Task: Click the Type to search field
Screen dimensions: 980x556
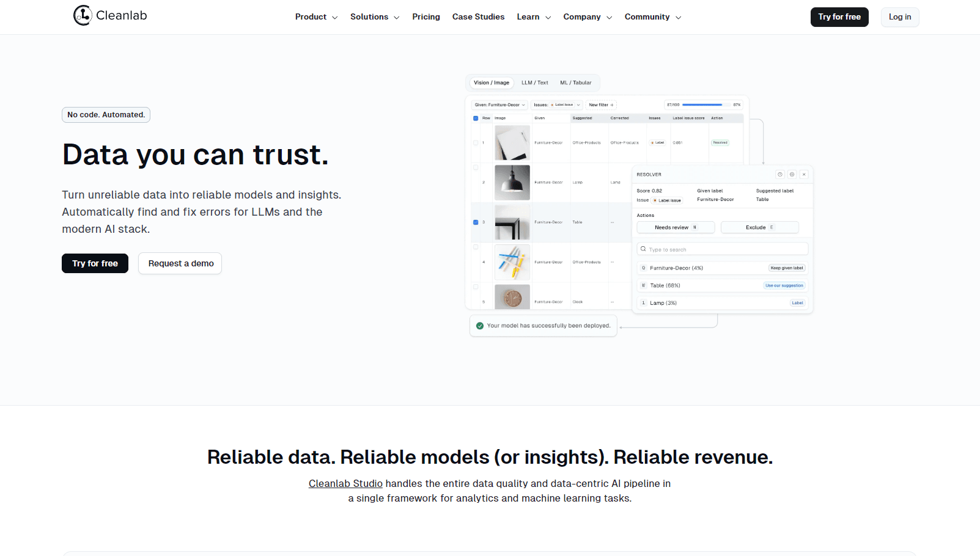Action: (x=723, y=249)
